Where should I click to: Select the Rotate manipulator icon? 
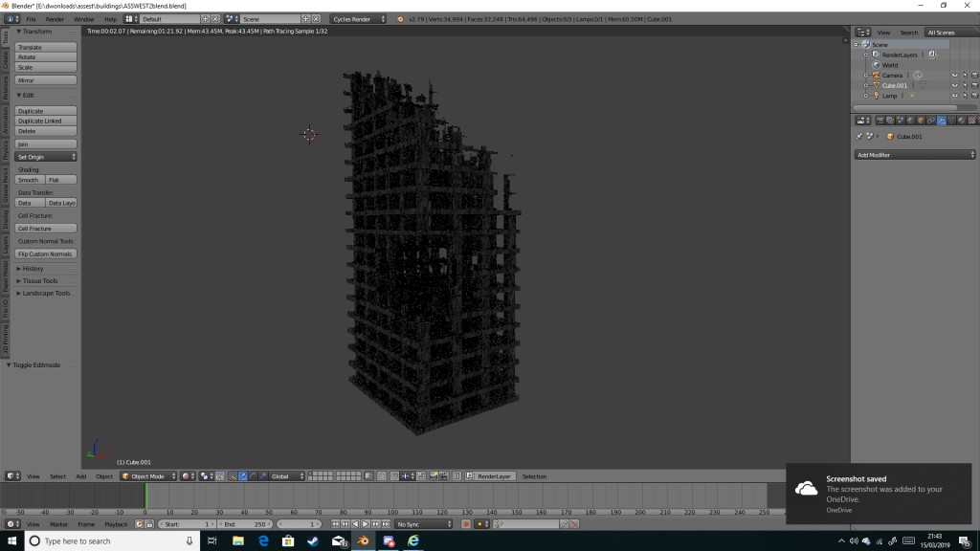pos(253,475)
